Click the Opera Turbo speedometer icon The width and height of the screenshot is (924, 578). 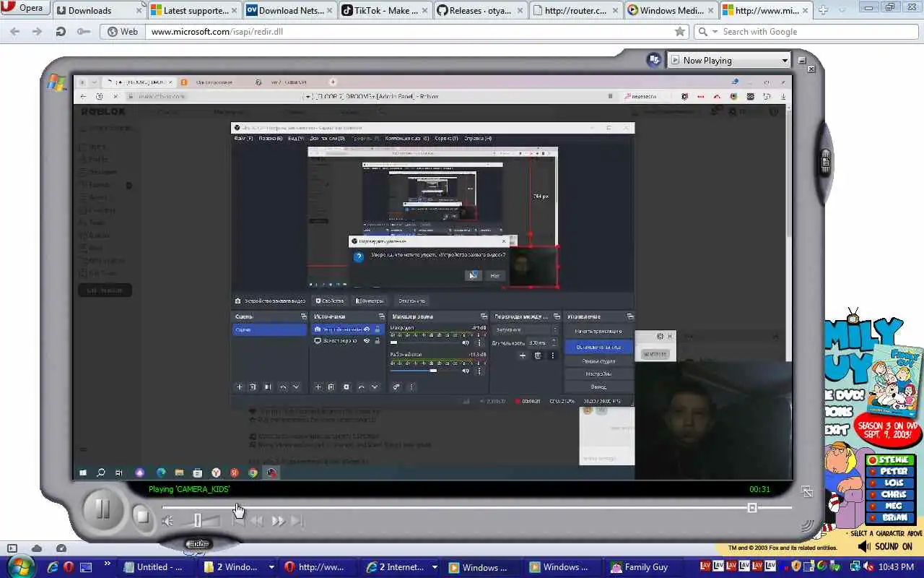(61, 548)
